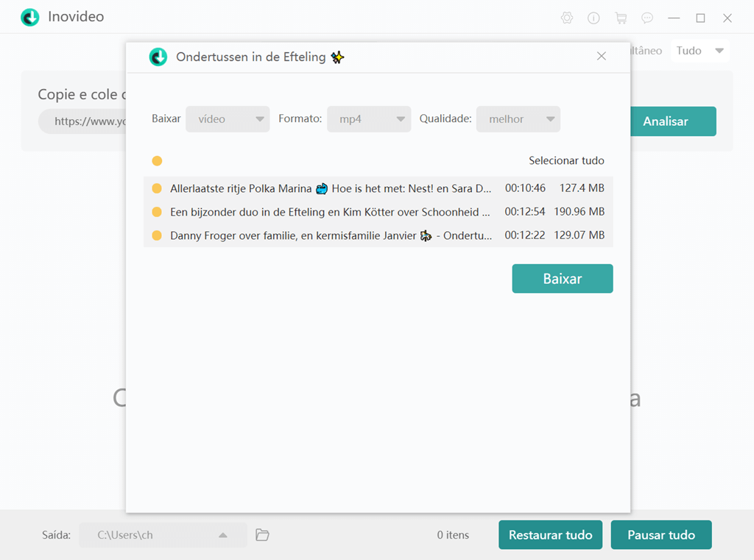Click the 0 itens counter
Screen dimensions: 754x560
tap(453, 535)
